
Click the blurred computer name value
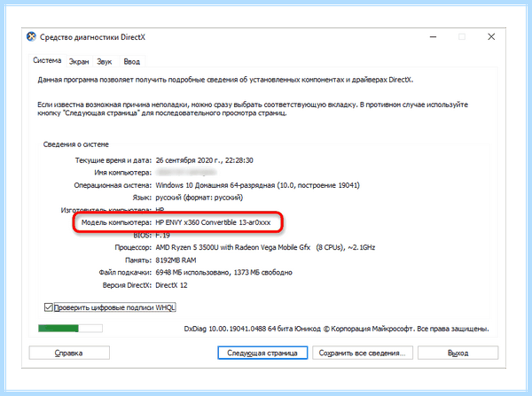pos(186,173)
